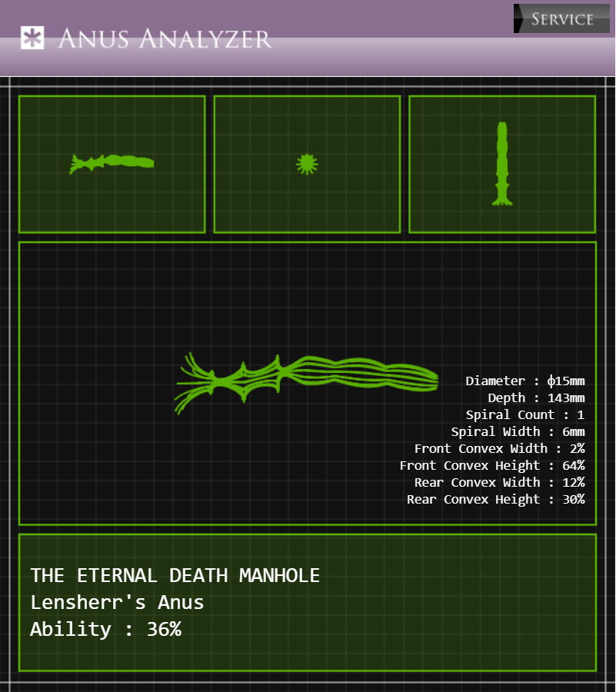Viewport: 616px width, 692px height.
Task: Click Rear Convex Height : 30% line
Action: (496, 499)
